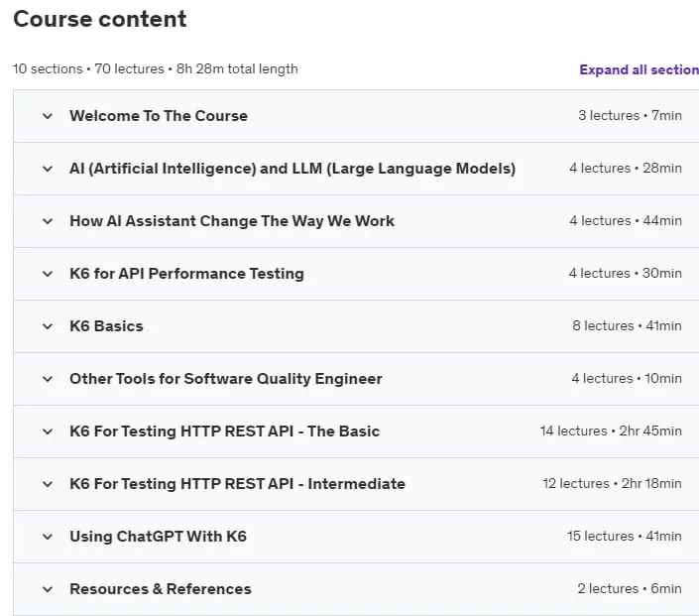Open K6 For Testing HTTP REST API - The Basic
Screen dimensions: 699x616
[225, 431]
